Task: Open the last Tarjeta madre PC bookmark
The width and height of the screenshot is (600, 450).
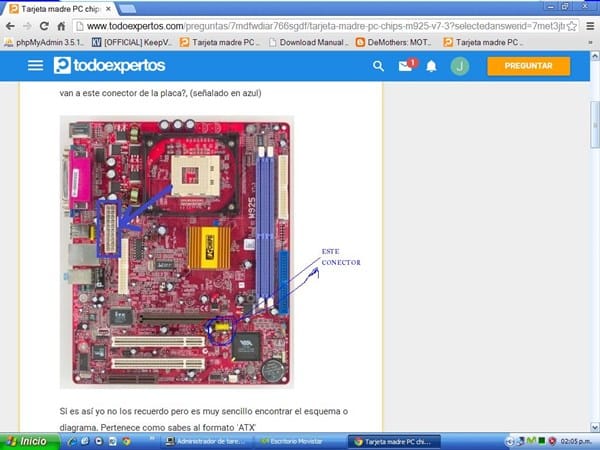Action: [x=483, y=42]
